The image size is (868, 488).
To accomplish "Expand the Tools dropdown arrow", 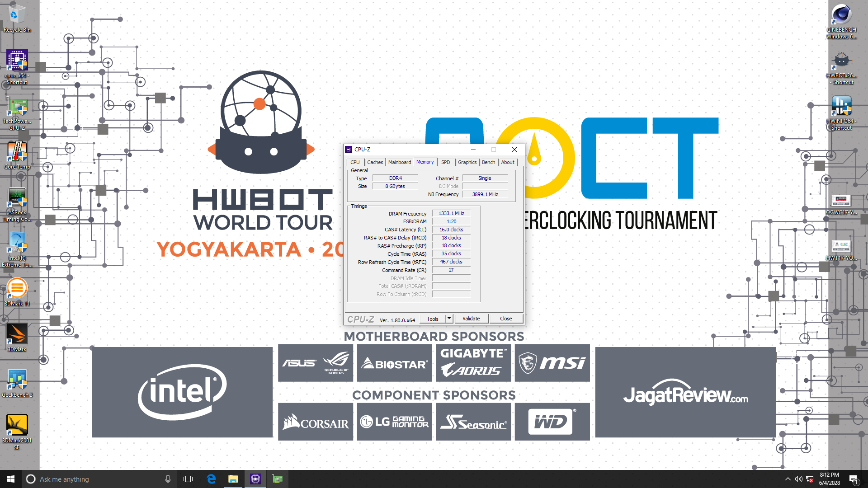I will click(x=449, y=319).
